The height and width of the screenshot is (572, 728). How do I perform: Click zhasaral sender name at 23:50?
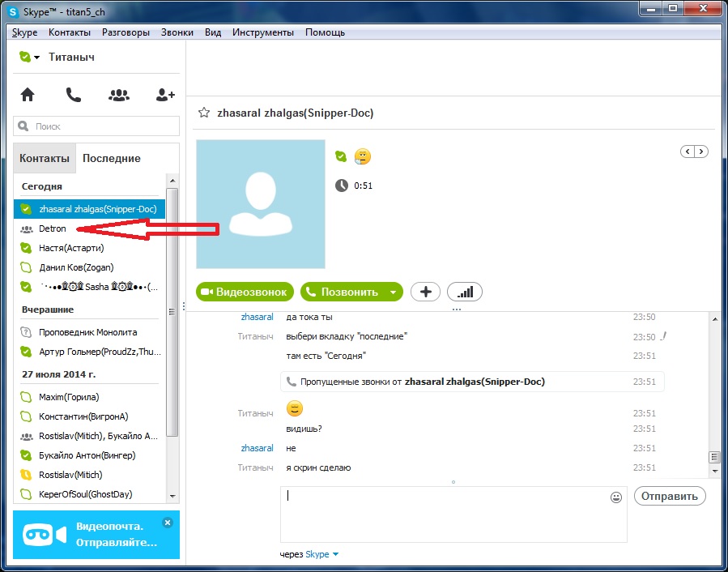[x=257, y=317]
